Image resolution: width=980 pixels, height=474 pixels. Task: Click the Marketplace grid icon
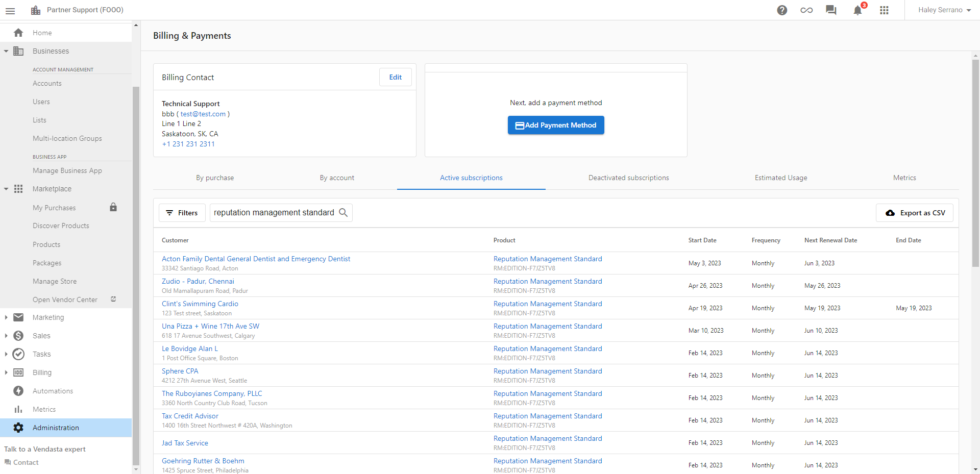18,189
